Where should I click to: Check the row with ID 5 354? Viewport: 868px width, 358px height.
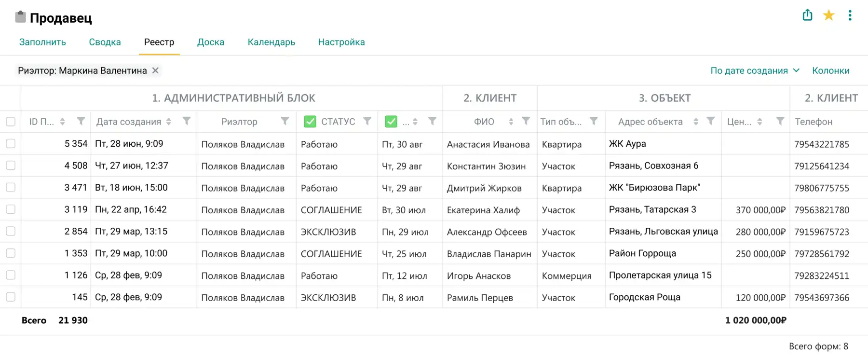tap(11, 144)
